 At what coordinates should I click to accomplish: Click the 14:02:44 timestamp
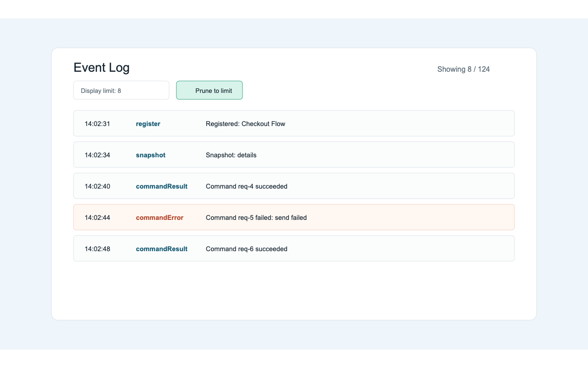[97, 217]
